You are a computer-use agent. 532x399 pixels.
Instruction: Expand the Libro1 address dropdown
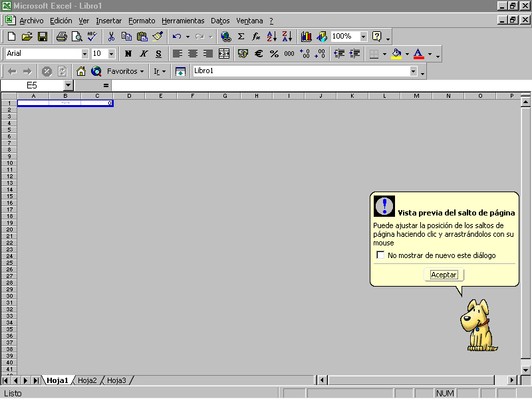(413, 71)
